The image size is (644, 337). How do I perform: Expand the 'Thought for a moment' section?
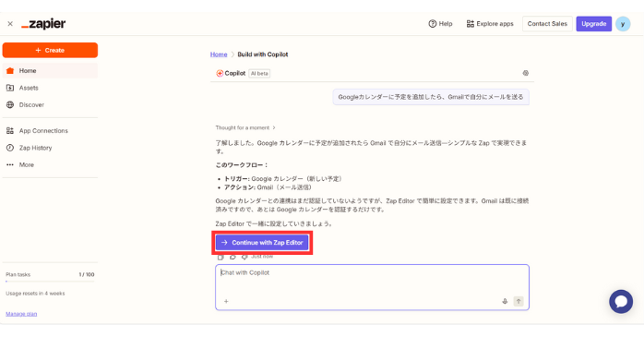[245, 127]
